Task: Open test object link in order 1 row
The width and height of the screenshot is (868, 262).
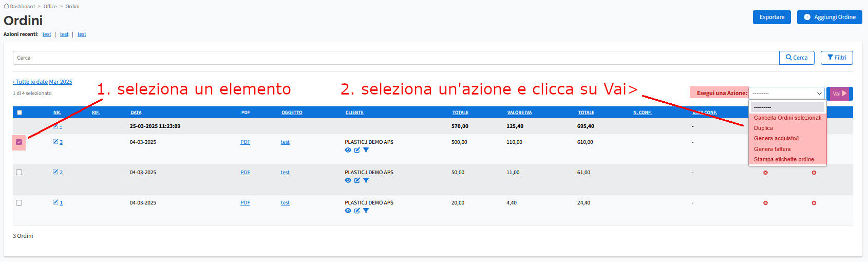Action: tap(285, 203)
